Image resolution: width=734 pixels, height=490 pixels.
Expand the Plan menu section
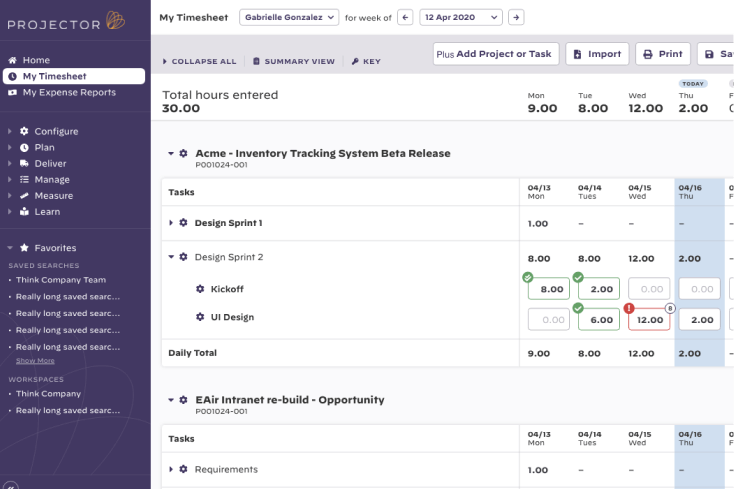tap(9, 147)
